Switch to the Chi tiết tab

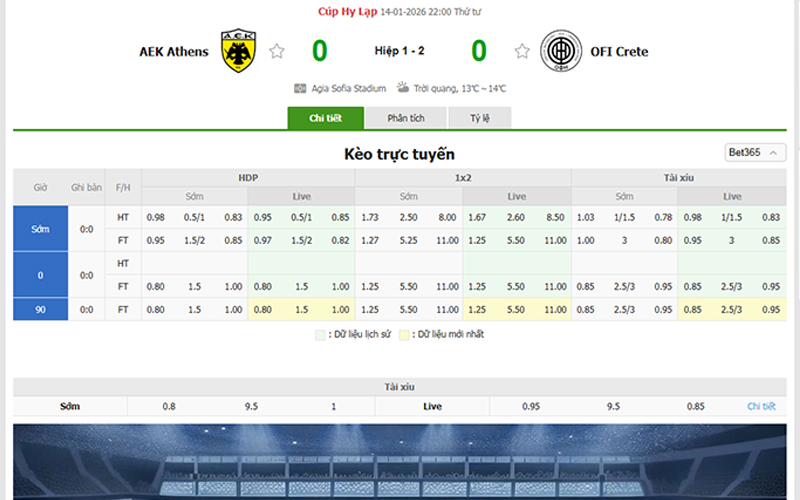(x=325, y=118)
